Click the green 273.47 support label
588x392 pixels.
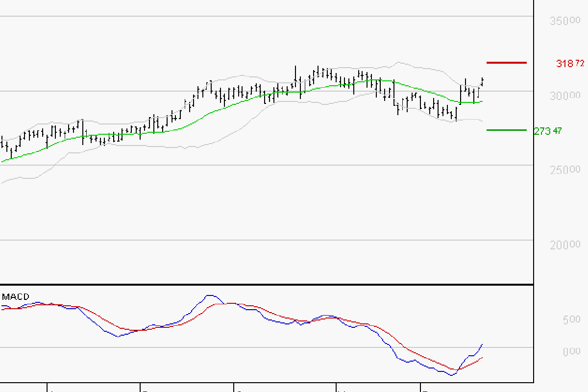[549, 131]
